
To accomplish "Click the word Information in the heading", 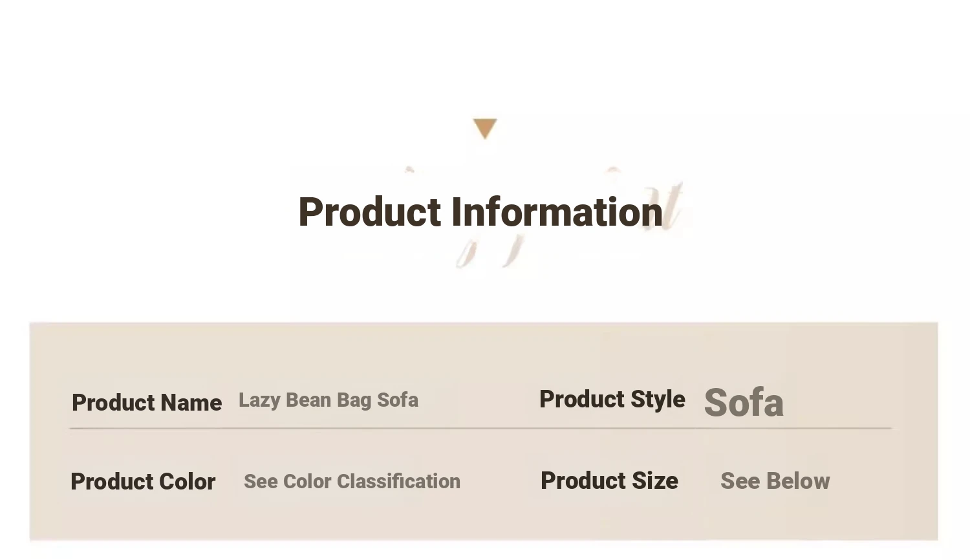I will (557, 212).
